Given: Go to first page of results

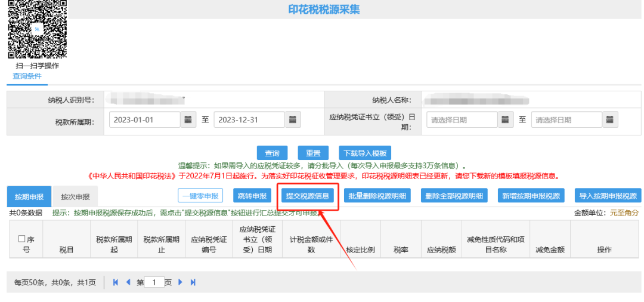Looking at the screenshot, I should pos(116,282).
